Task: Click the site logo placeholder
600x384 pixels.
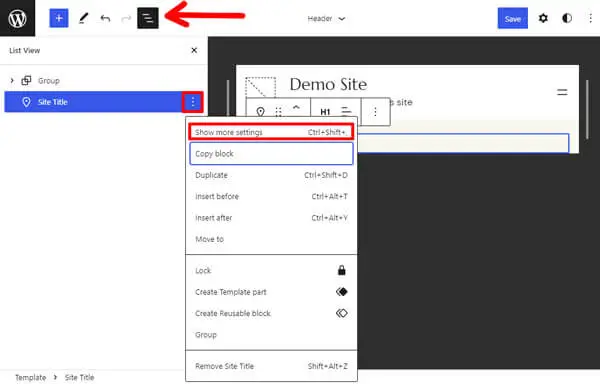Action: [260, 87]
